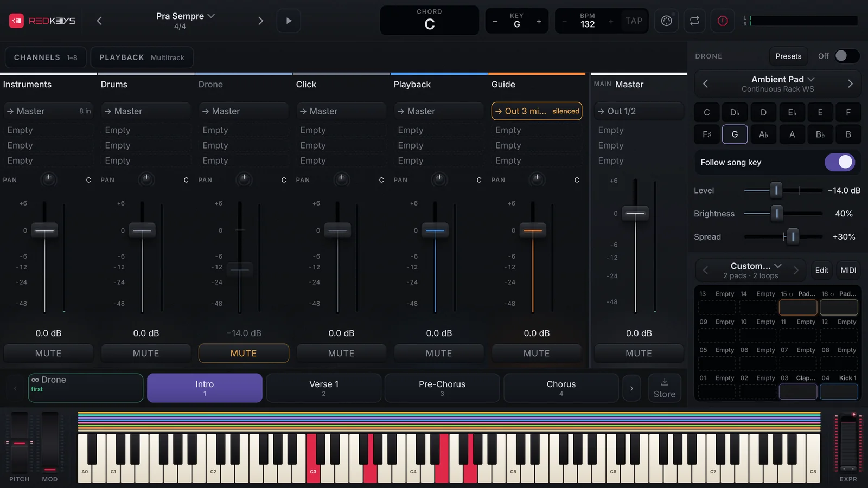The width and height of the screenshot is (868, 488).
Task: Click the RedKeys logo icon
Action: 16,21
